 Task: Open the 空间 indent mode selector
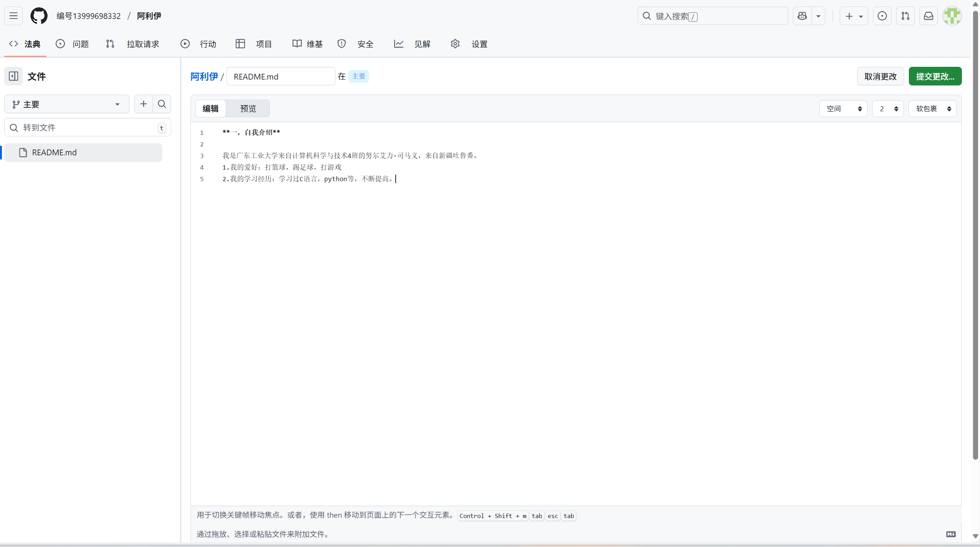click(x=843, y=109)
